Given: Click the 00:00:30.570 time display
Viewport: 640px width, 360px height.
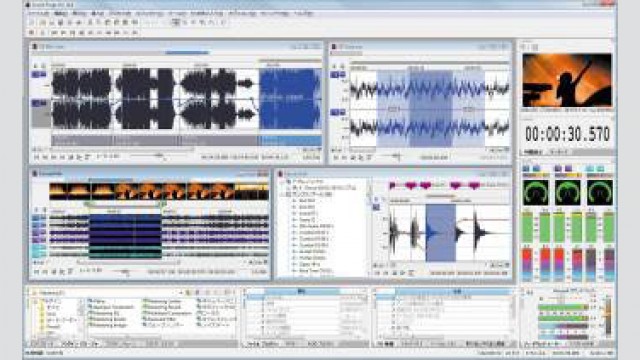Looking at the screenshot, I should point(567,134).
